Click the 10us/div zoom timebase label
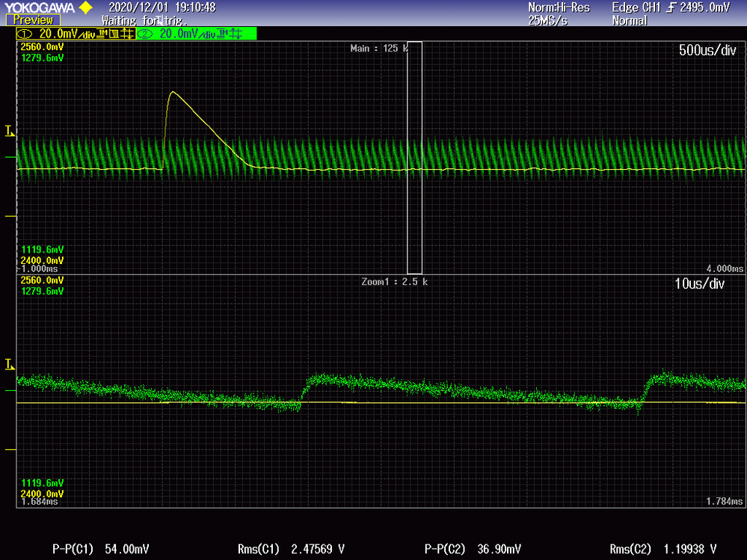This screenshot has width=747, height=560. 699,284
